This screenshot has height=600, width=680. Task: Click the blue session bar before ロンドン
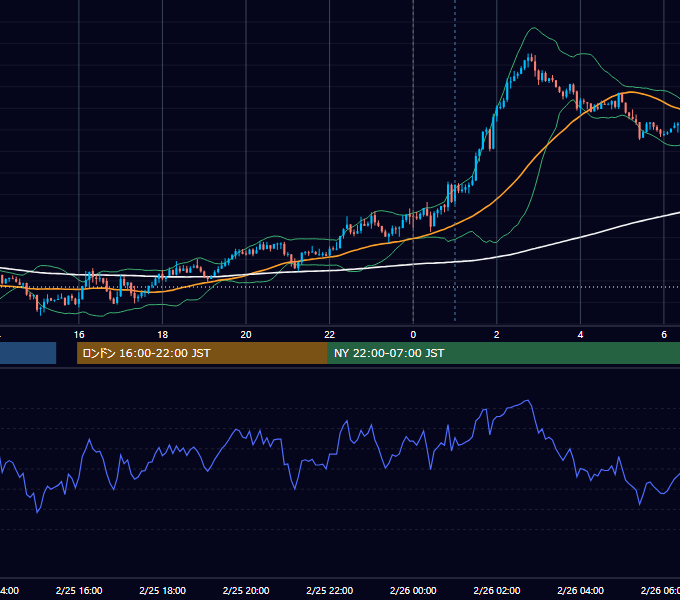pos(28,353)
